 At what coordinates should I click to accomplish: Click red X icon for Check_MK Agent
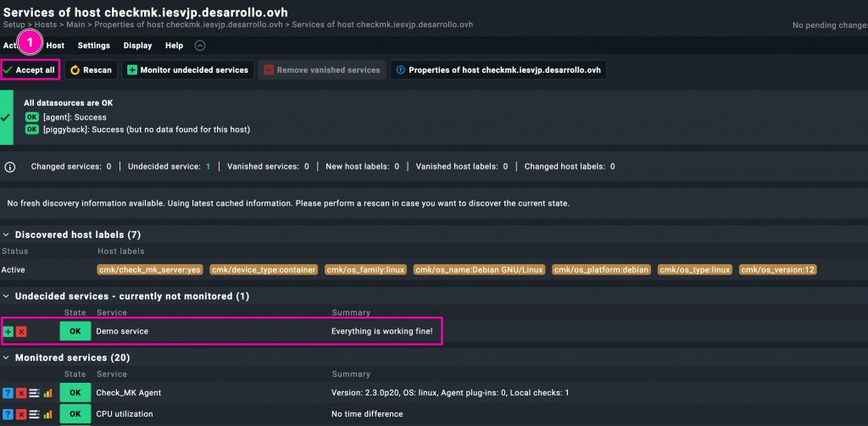point(21,393)
